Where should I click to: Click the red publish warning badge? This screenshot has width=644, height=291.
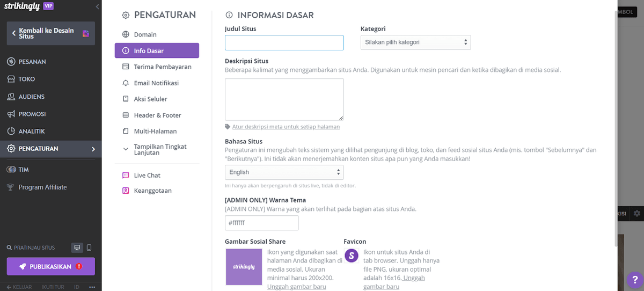[79, 266]
